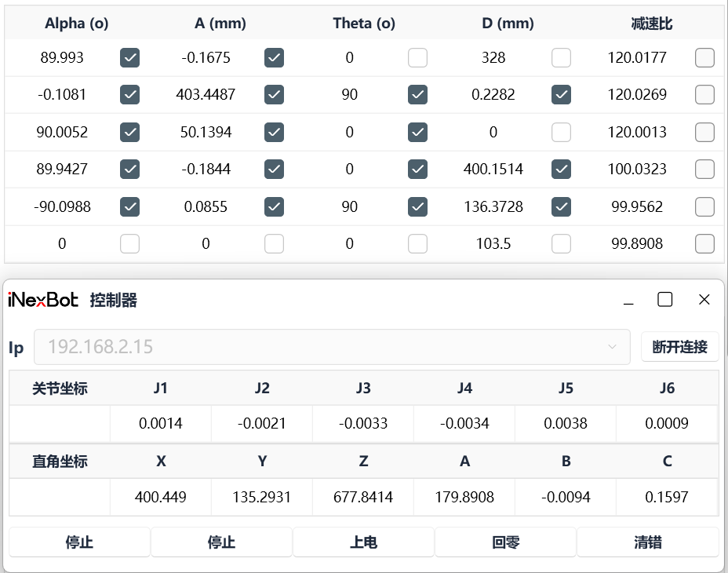Click the Alpha value 89.993 cell

click(x=62, y=57)
